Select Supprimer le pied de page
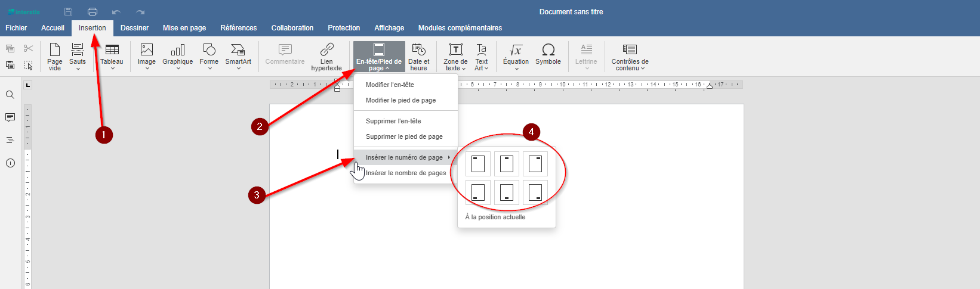980x289 pixels. (406, 136)
